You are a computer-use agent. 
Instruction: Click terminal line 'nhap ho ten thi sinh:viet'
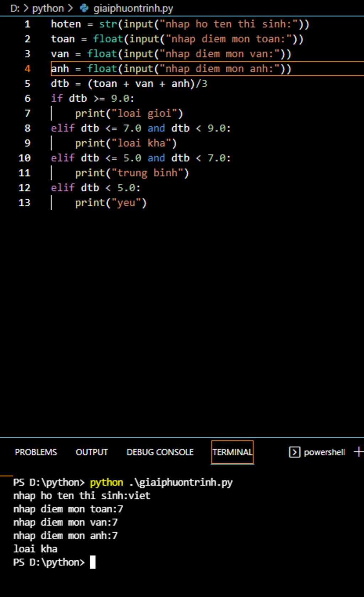(x=82, y=495)
